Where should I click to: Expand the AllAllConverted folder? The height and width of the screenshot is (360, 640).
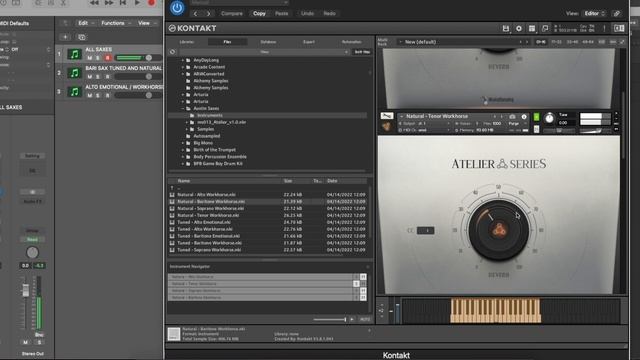click(x=183, y=74)
